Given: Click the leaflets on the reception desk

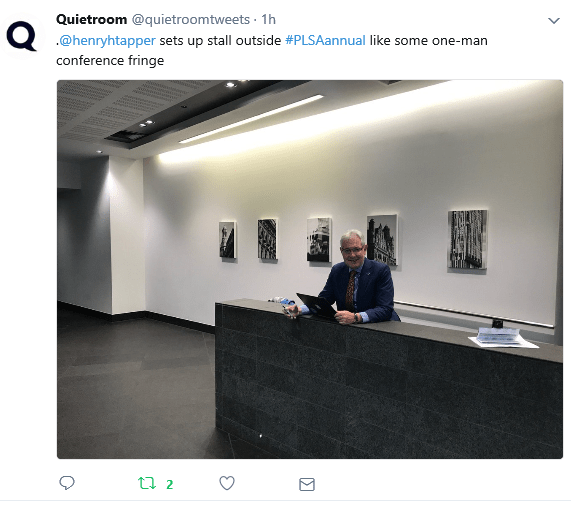Looking at the screenshot, I should pos(503,338).
